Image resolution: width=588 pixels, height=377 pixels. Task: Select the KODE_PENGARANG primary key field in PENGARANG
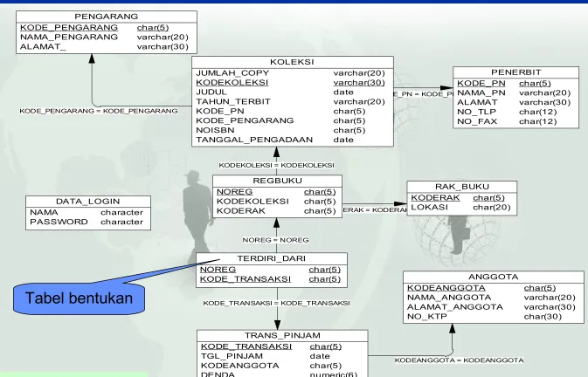point(69,28)
